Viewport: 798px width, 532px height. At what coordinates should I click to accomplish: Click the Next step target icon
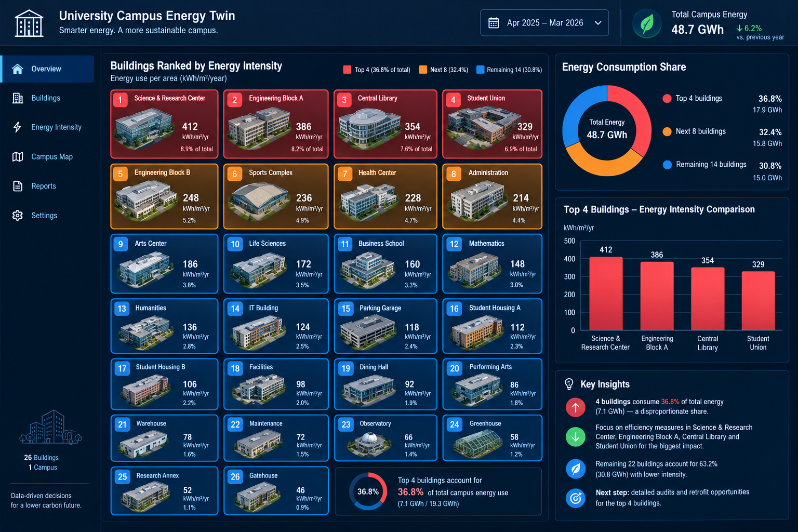coord(576,498)
